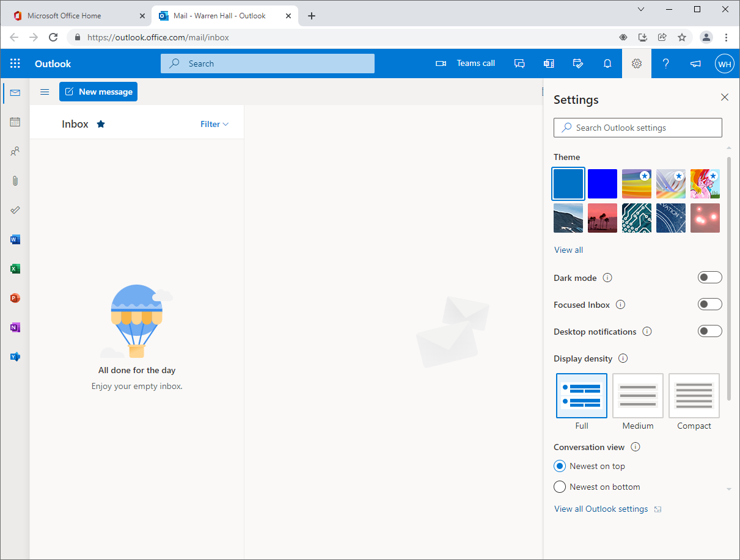740x560 pixels.
Task: Switch to Microsoft Office Home tab
Action: [x=78, y=16]
